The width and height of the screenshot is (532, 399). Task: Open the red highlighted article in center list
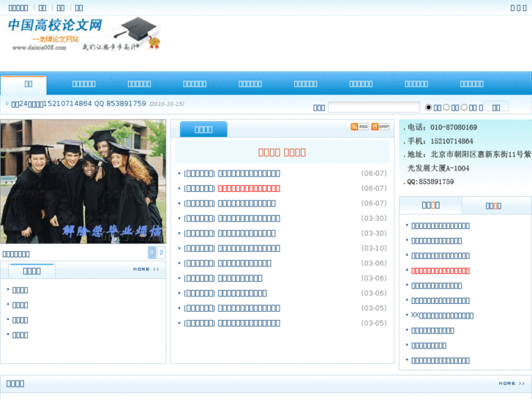pos(249,188)
